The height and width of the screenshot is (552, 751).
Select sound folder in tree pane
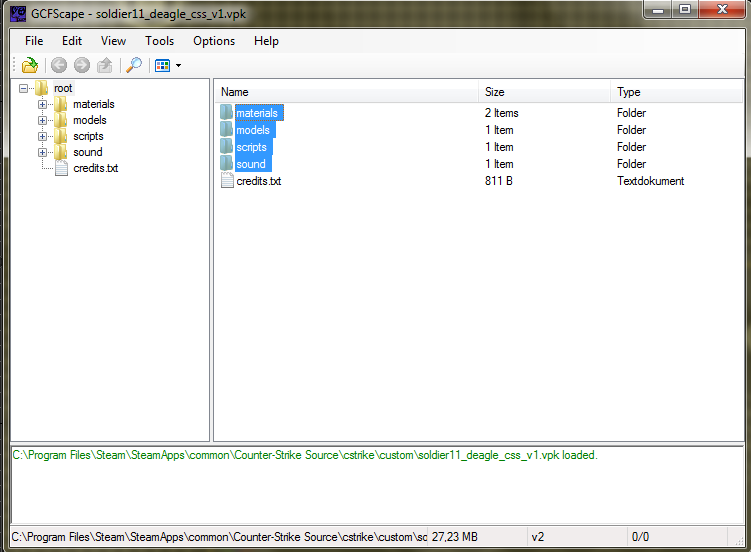88,152
